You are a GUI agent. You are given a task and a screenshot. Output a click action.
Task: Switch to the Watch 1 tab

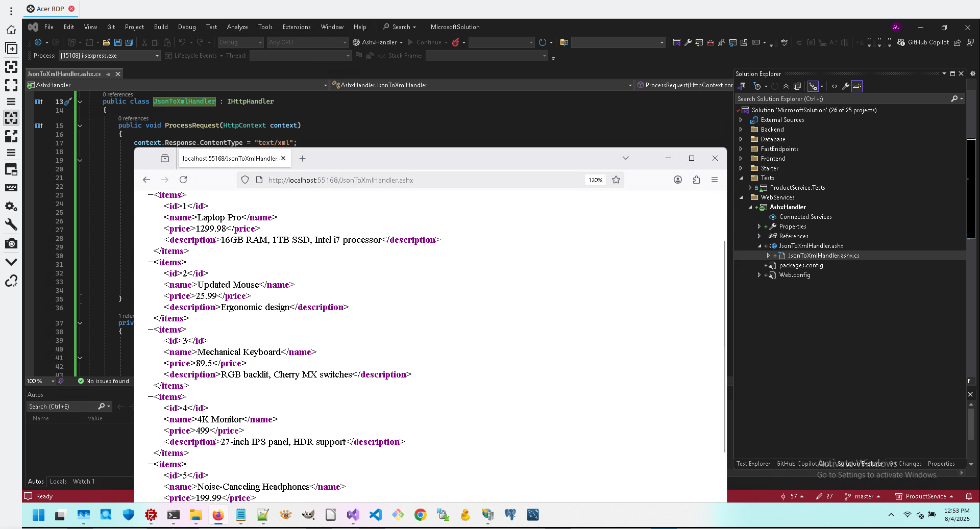click(84, 482)
